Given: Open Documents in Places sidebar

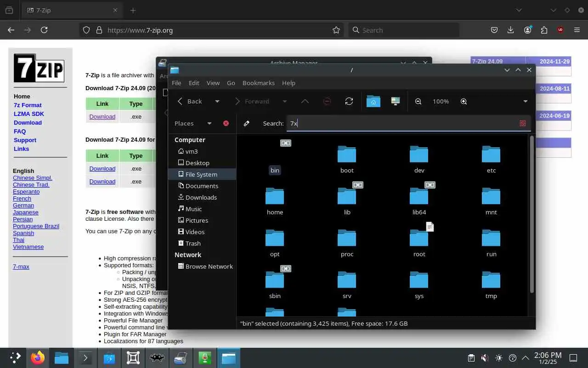Looking at the screenshot, I should pos(202,186).
